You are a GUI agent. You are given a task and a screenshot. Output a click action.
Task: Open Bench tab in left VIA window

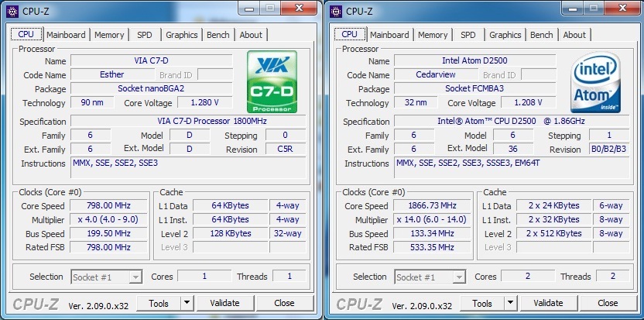pos(218,35)
